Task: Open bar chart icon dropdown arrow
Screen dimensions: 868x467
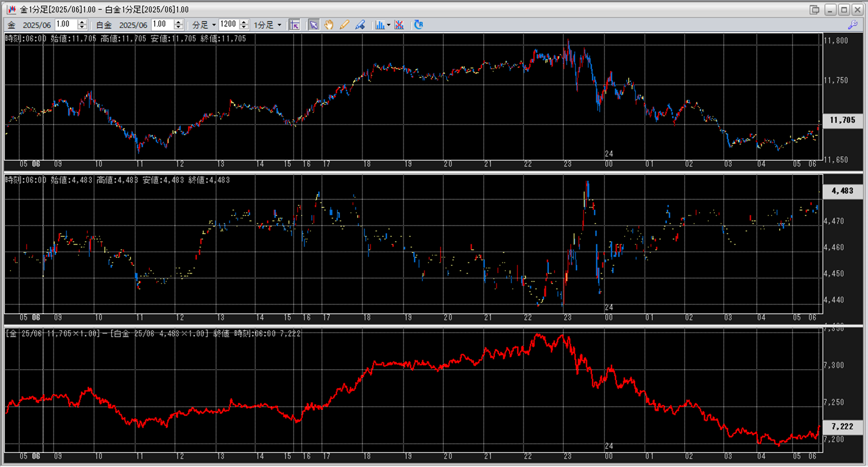Action: 388,25
